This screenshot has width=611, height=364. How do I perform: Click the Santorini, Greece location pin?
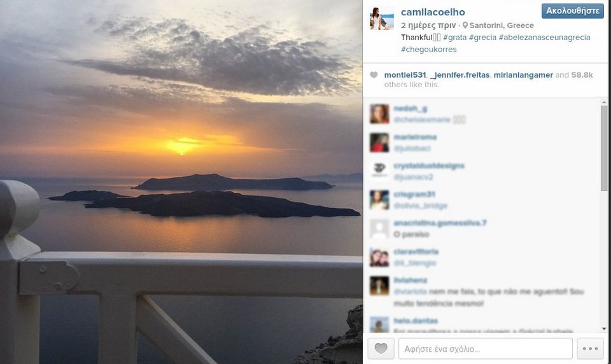click(465, 25)
